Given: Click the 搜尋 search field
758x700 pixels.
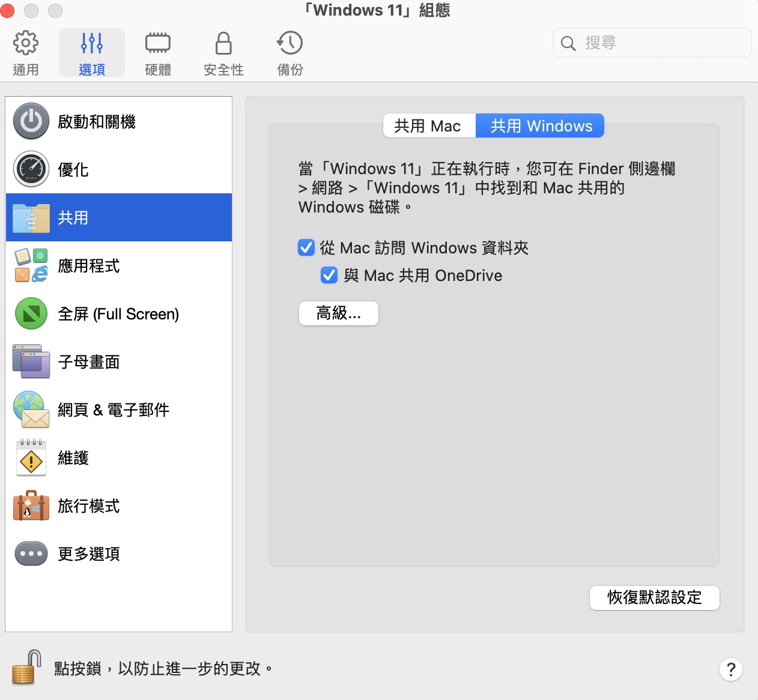Looking at the screenshot, I should [652, 43].
